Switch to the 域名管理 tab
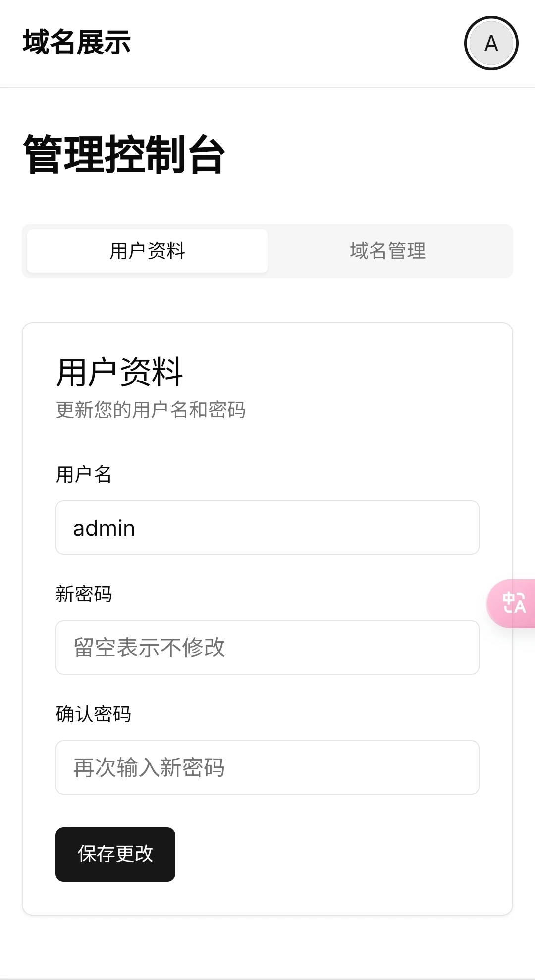The width and height of the screenshot is (535, 980). point(388,251)
